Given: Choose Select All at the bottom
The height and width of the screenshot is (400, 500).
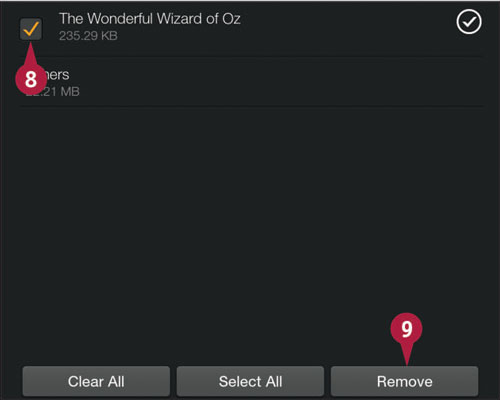Looking at the screenshot, I should 250,381.
